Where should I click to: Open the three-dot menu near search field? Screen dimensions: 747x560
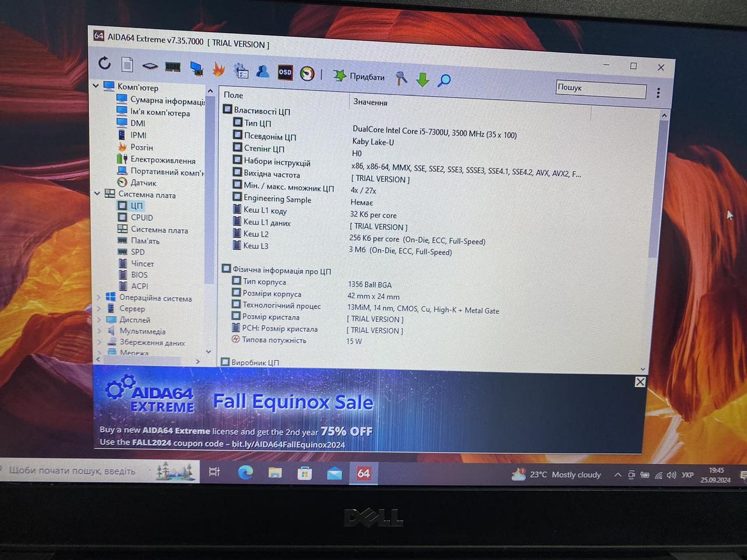[x=658, y=93]
